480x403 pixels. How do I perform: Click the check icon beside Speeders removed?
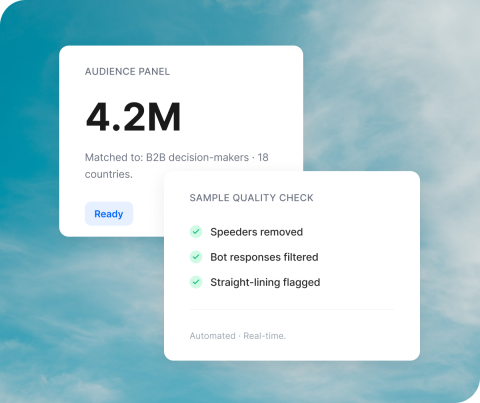click(x=196, y=232)
